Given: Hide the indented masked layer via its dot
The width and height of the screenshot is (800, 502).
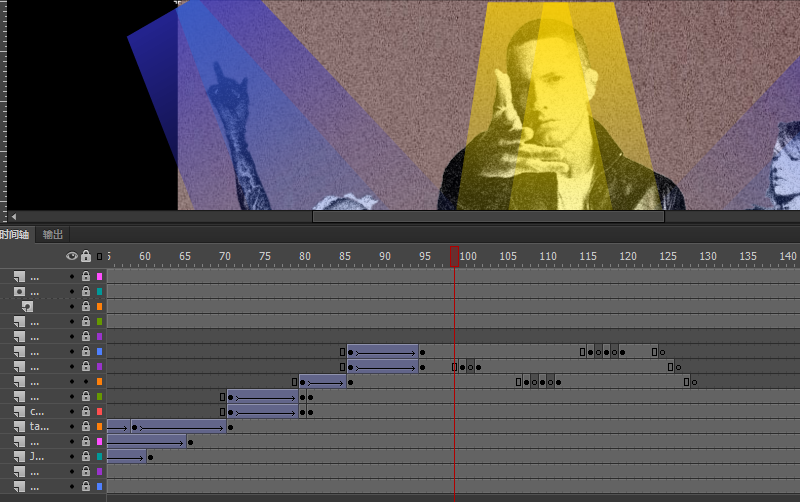Looking at the screenshot, I should coord(72,307).
